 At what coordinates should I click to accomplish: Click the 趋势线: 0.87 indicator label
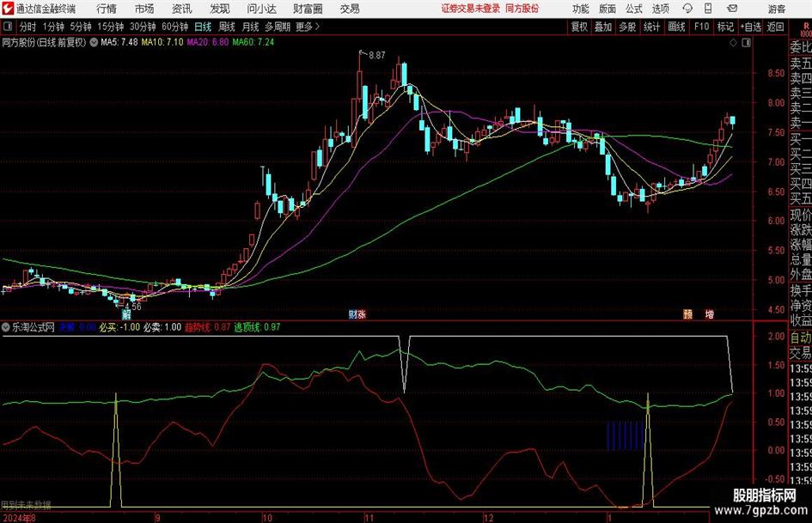[x=208, y=327]
